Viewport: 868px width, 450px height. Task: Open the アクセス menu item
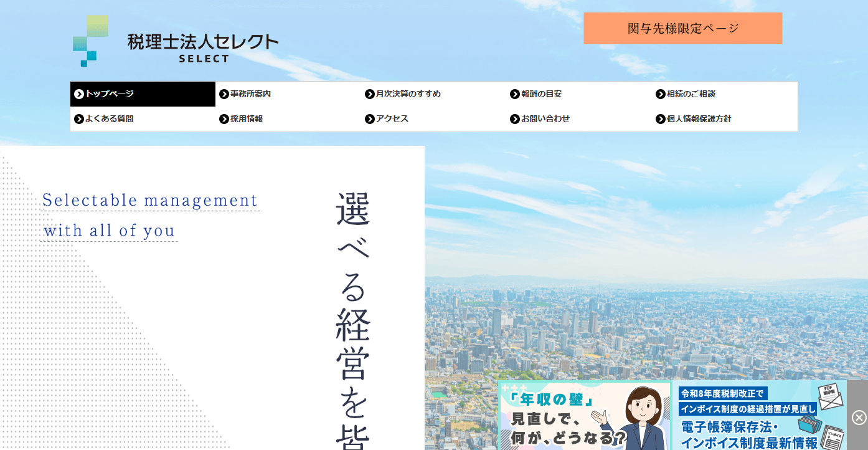click(434, 119)
